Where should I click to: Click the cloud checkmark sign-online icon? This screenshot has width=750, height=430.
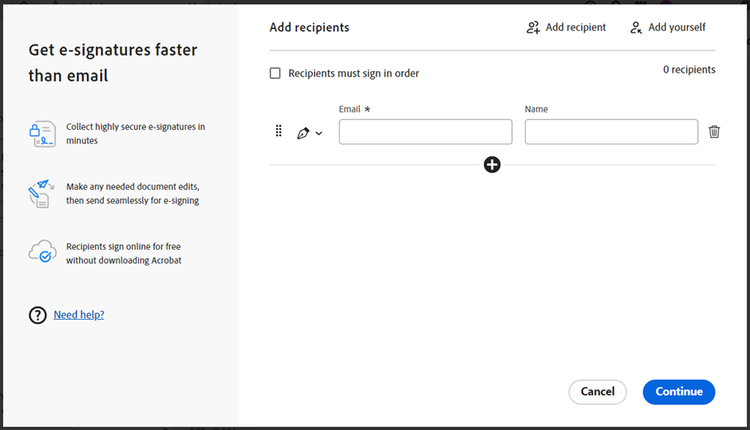41,252
